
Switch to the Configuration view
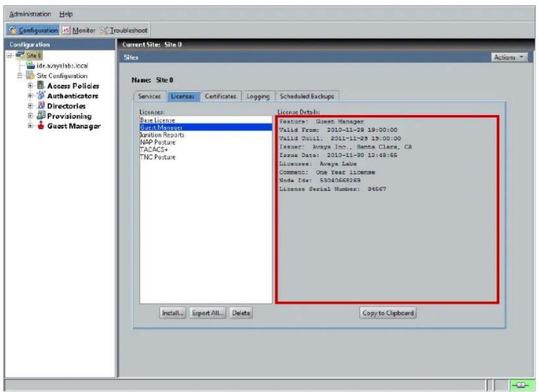pos(33,30)
